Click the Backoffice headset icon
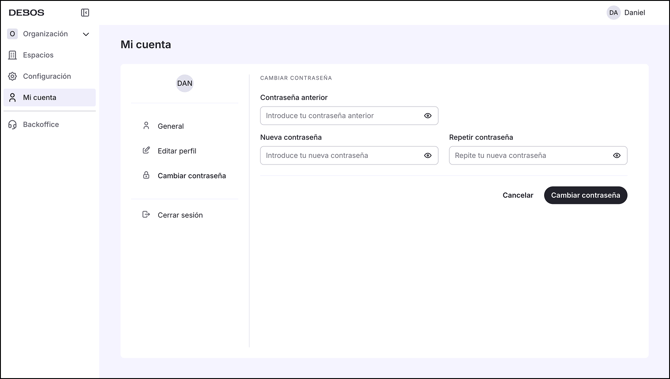This screenshot has height=379, width=670. click(x=12, y=124)
